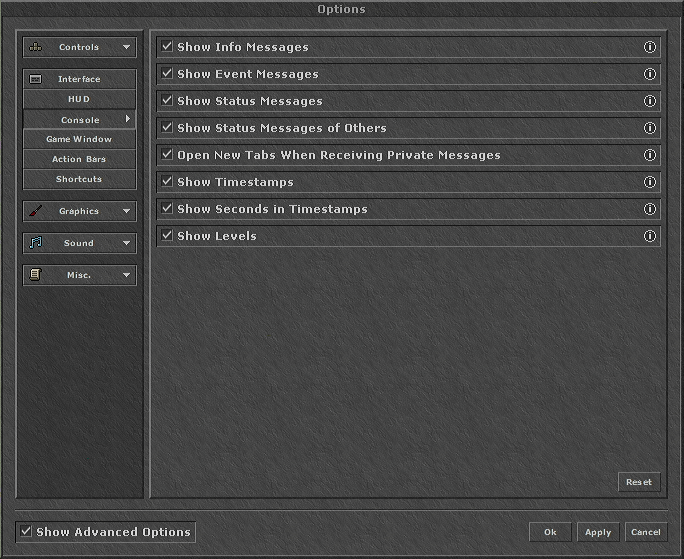Image resolution: width=684 pixels, height=559 pixels.
Task: Click the Reset button
Action: tap(639, 482)
